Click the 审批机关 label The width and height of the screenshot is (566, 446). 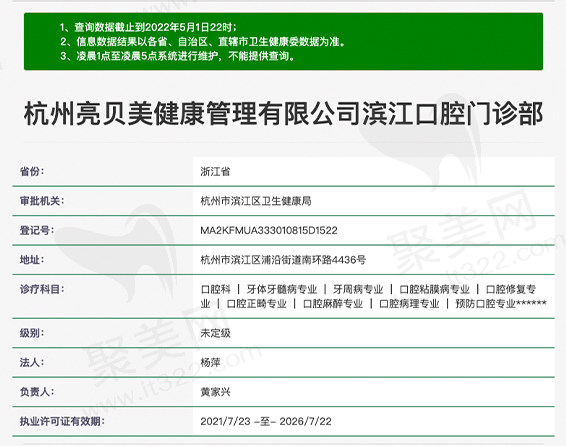click(x=42, y=201)
